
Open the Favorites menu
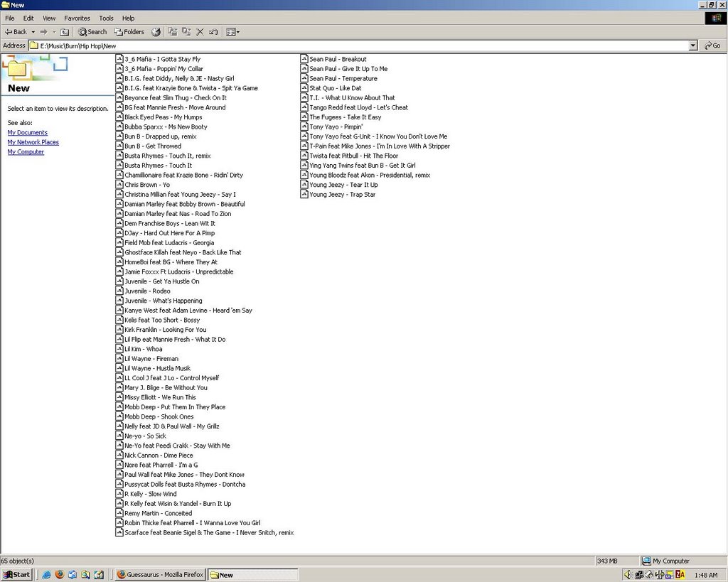click(x=77, y=18)
